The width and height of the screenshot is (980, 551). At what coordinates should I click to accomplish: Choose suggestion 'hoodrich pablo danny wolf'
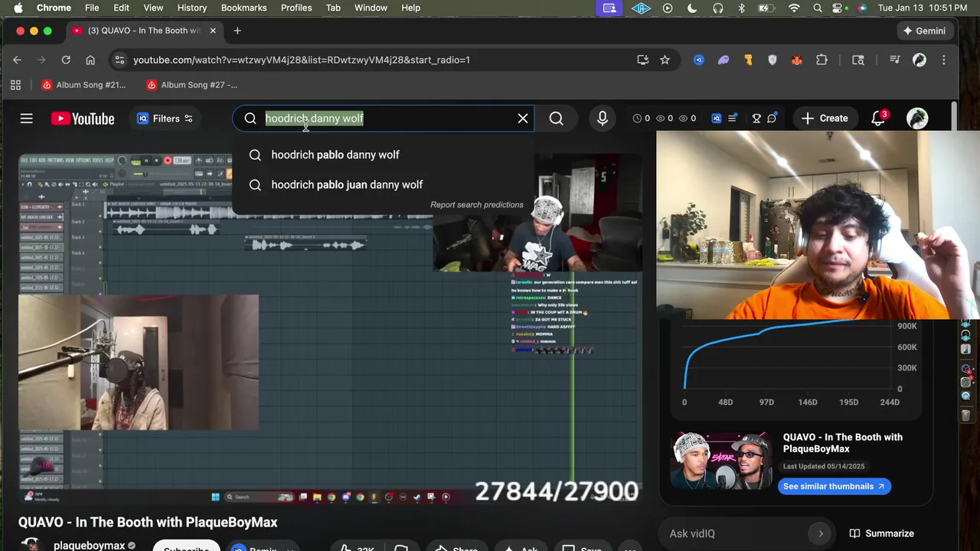coord(383,155)
